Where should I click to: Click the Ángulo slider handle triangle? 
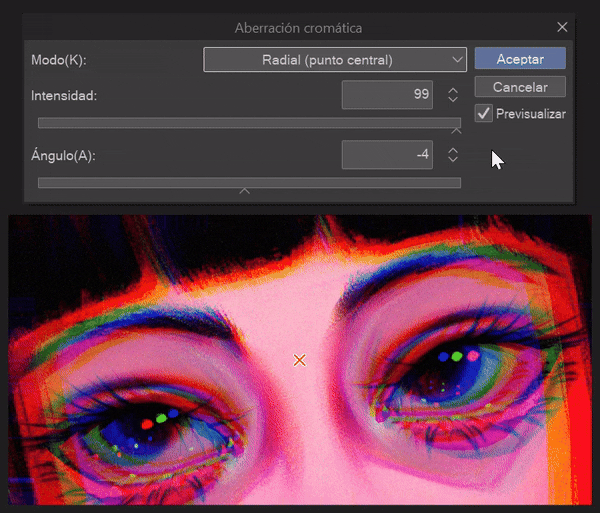click(x=245, y=191)
